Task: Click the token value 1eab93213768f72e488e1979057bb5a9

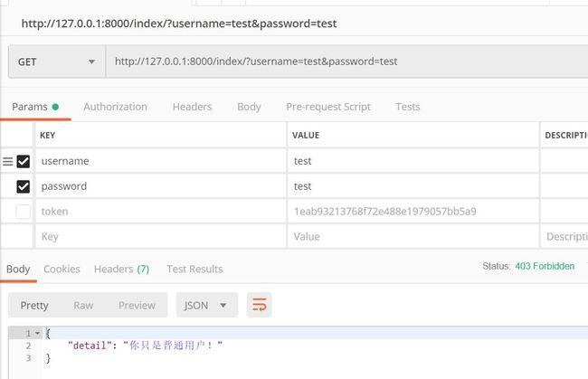Action: pyautogui.click(x=385, y=212)
